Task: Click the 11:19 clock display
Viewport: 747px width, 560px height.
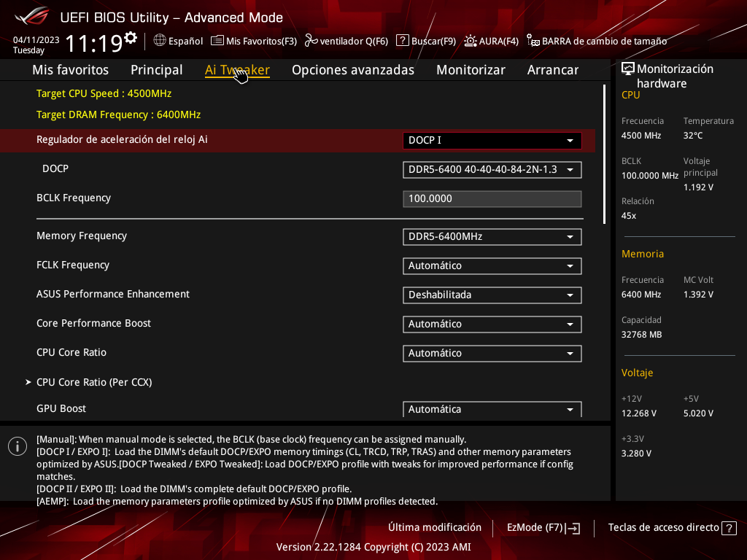Action: coord(94,43)
